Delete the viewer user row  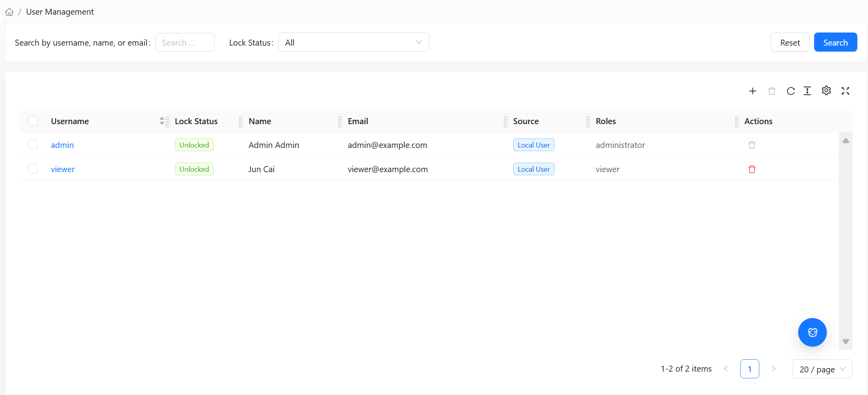(x=752, y=169)
